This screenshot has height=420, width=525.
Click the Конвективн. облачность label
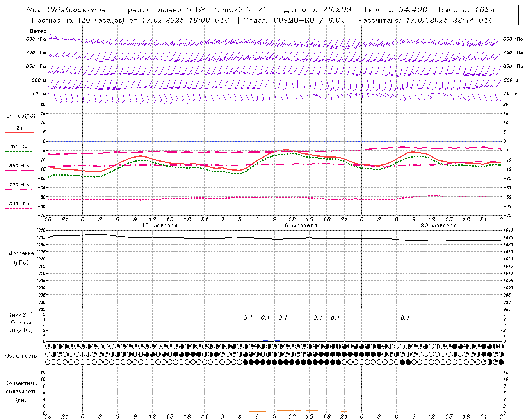[x=21, y=388]
